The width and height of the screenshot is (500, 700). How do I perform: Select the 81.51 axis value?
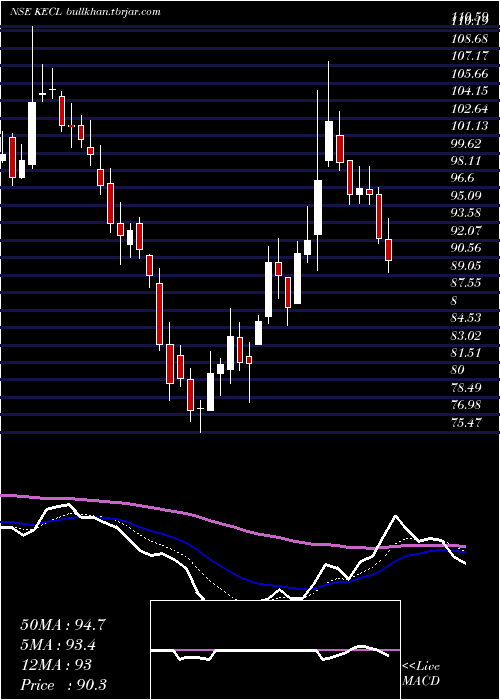point(466,352)
